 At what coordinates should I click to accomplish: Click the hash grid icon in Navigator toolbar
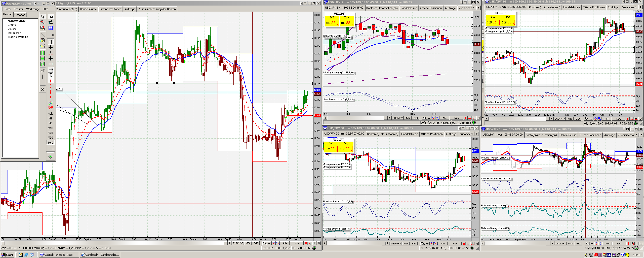pyautogui.click(x=51, y=42)
